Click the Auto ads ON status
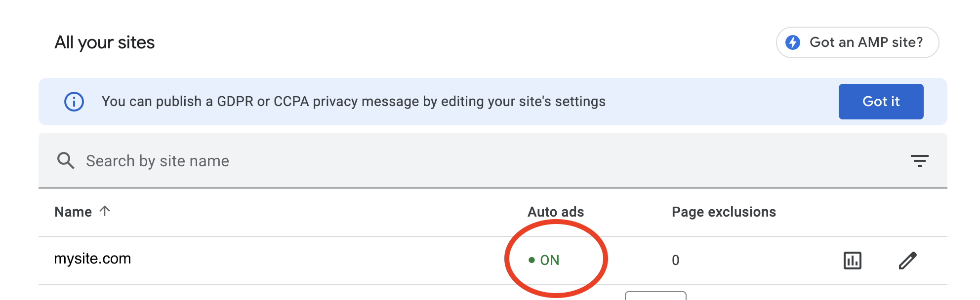The image size is (980, 300). [544, 260]
